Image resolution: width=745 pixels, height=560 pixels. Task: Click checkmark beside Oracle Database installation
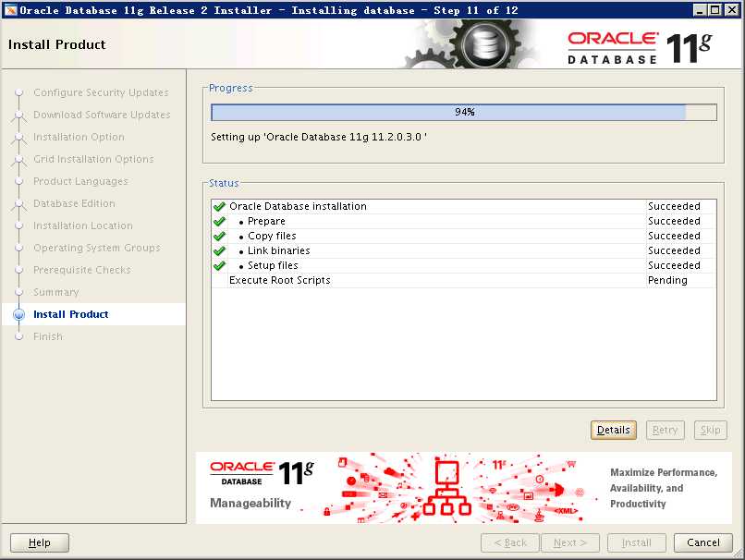(x=219, y=207)
